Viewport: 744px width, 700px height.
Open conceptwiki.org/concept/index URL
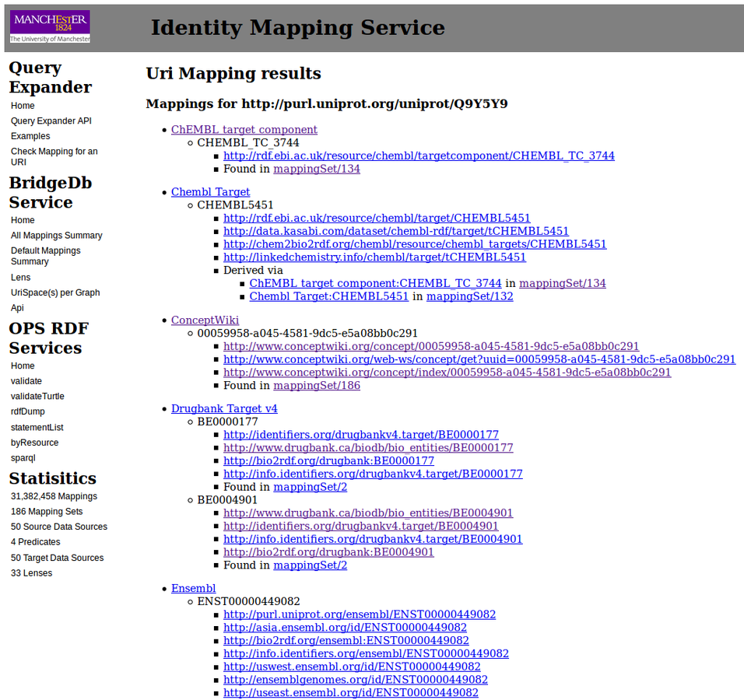447,373
